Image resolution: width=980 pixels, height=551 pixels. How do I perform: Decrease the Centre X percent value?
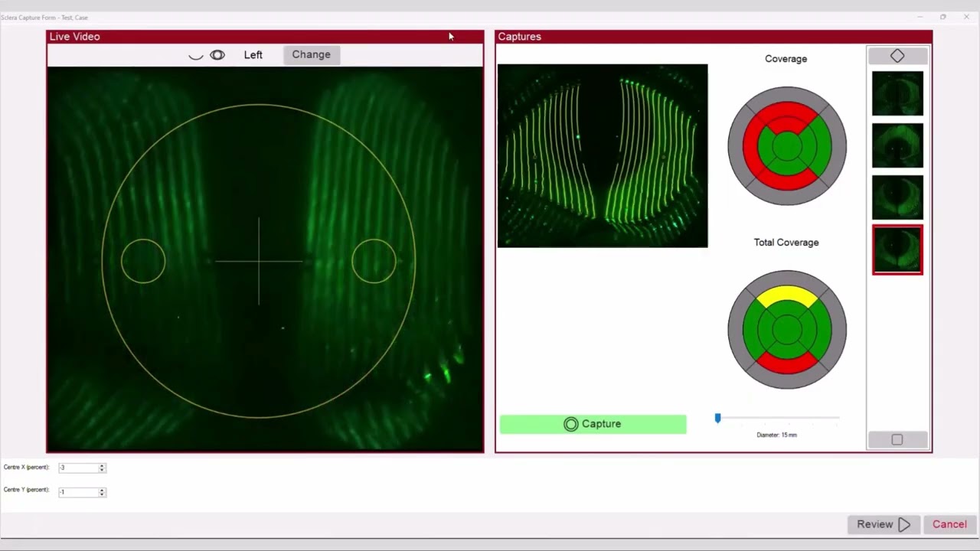coord(102,470)
